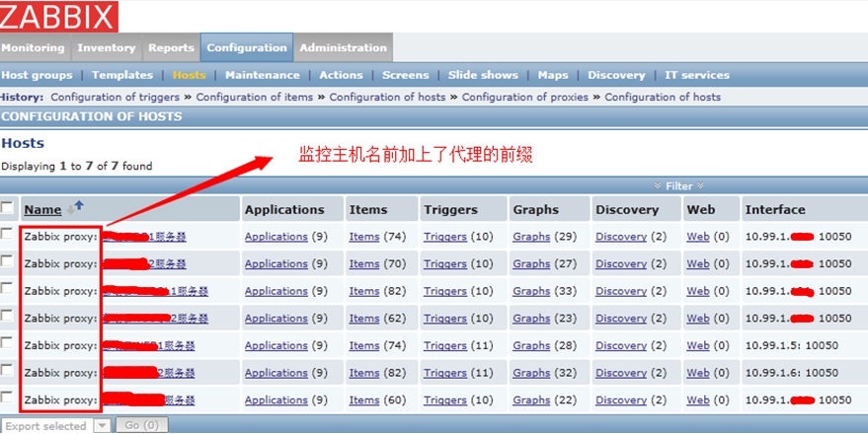
Task: Open Graphs (28) link
Action: [x=531, y=345]
